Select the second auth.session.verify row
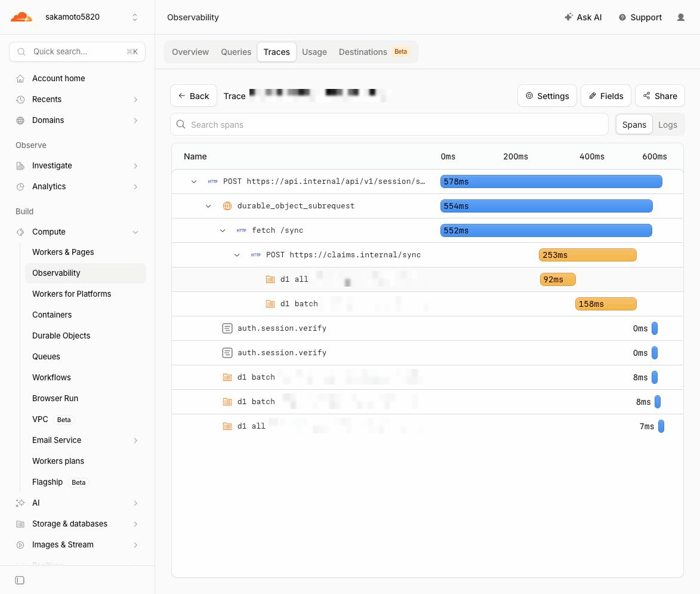The image size is (700, 594). tap(428, 353)
